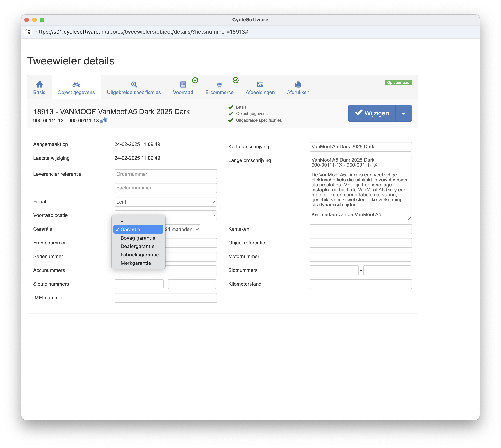Click the Basis house icon
This screenshot has height=448, width=501.
click(x=39, y=85)
